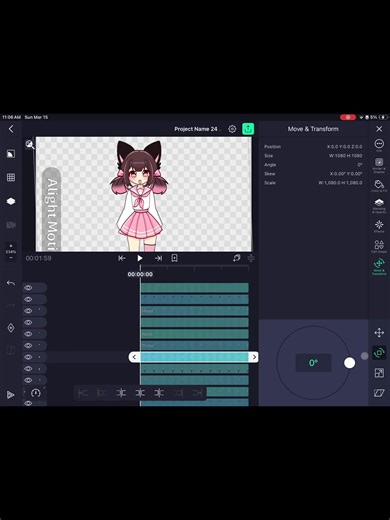Hide the topmost layer in the timeline
Viewport: 390px width, 520px height.
[x=28, y=288]
